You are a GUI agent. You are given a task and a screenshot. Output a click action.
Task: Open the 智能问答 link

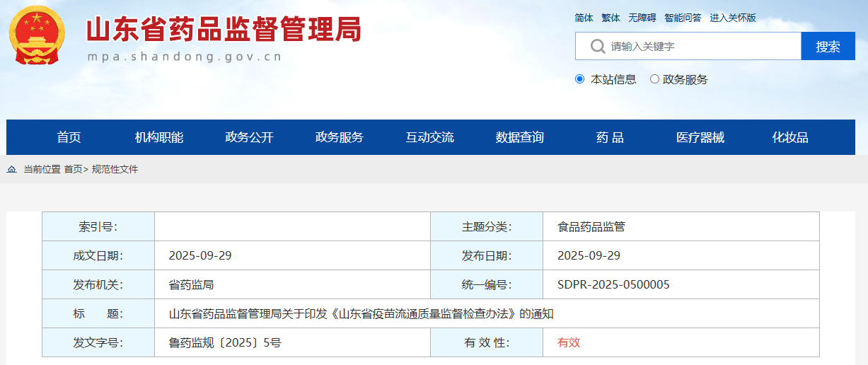tap(683, 18)
